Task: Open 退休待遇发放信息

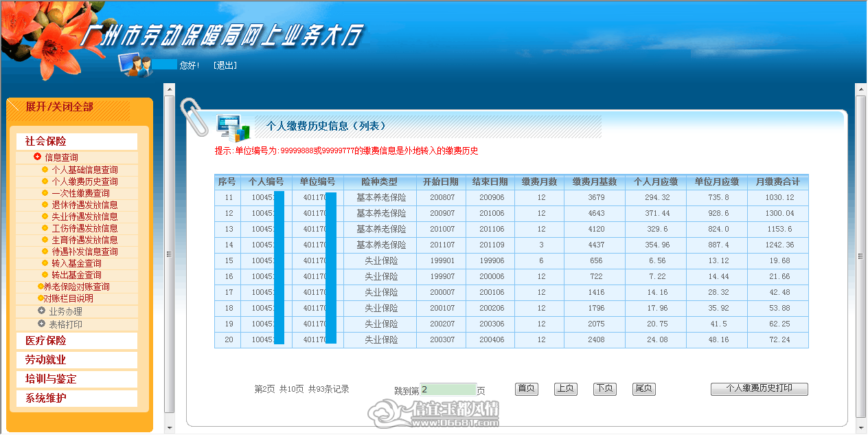Action: 84,205
